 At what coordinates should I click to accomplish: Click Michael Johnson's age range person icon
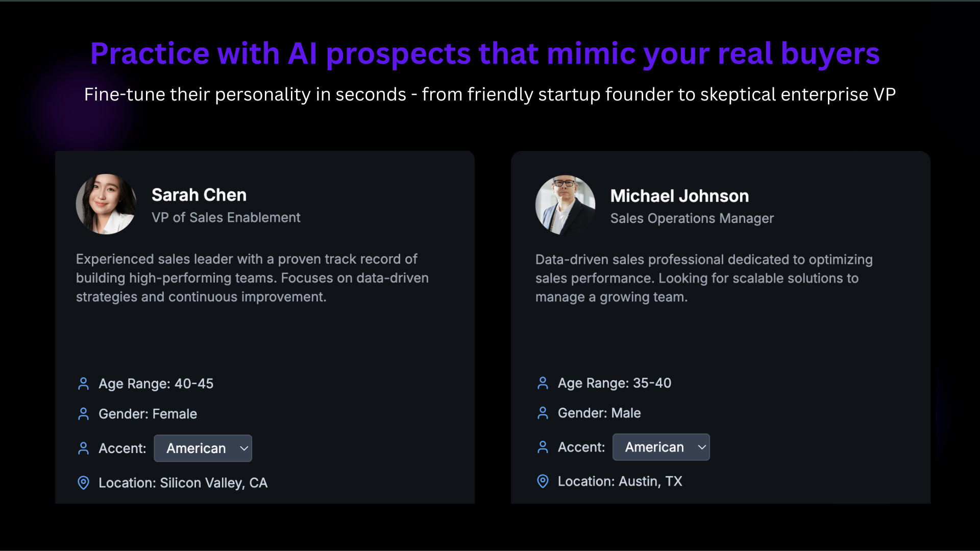click(x=543, y=383)
